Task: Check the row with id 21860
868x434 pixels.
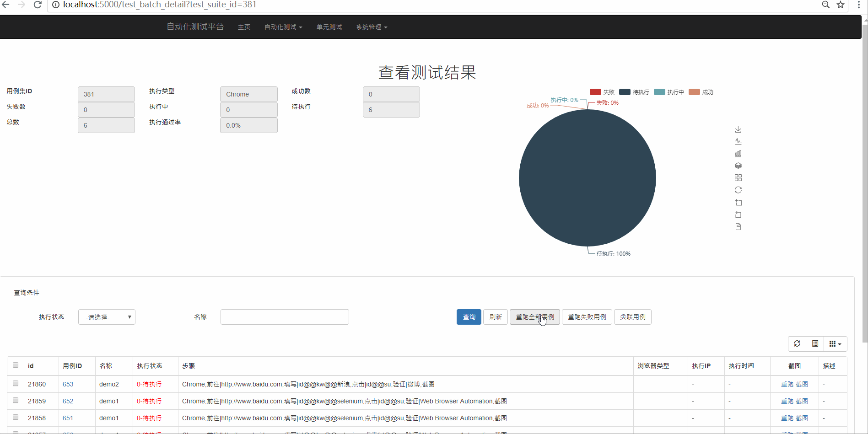Action: tap(16, 383)
